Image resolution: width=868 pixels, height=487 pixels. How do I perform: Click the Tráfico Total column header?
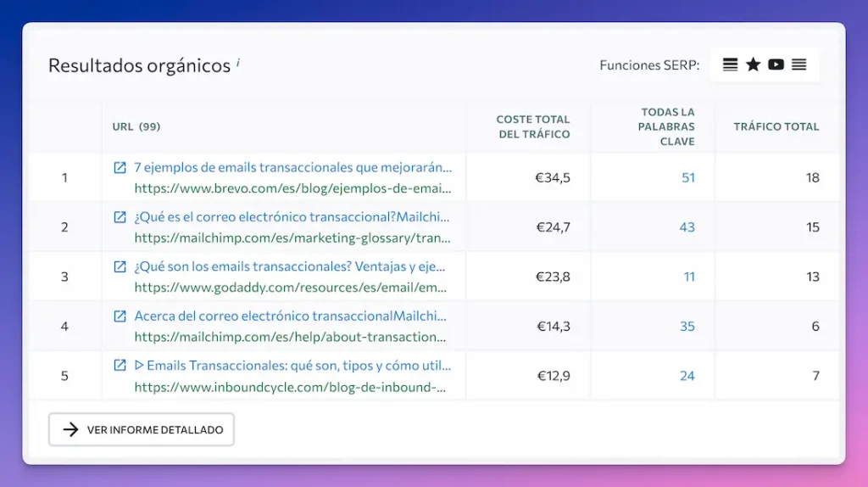pyautogui.click(x=776, y=126)
